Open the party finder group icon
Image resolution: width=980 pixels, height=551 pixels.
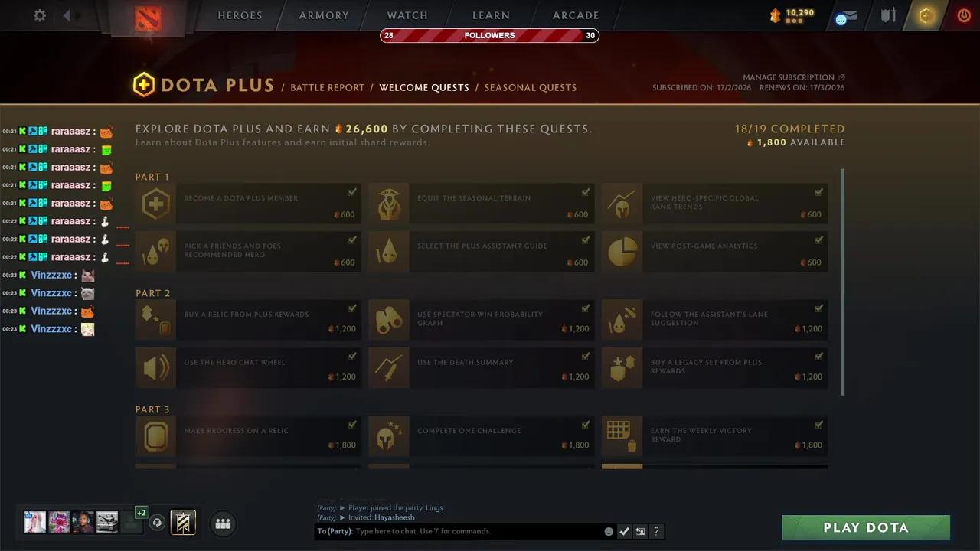pos(223,523)
